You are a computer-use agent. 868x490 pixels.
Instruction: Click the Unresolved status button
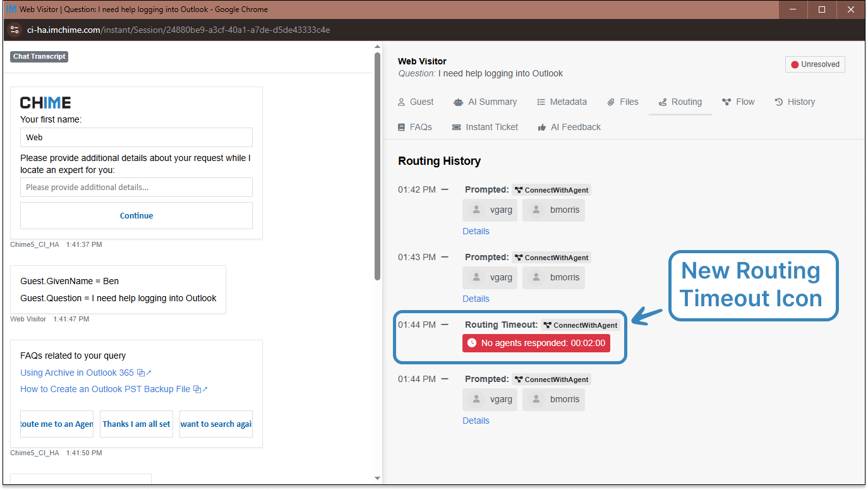click(814, 64)
